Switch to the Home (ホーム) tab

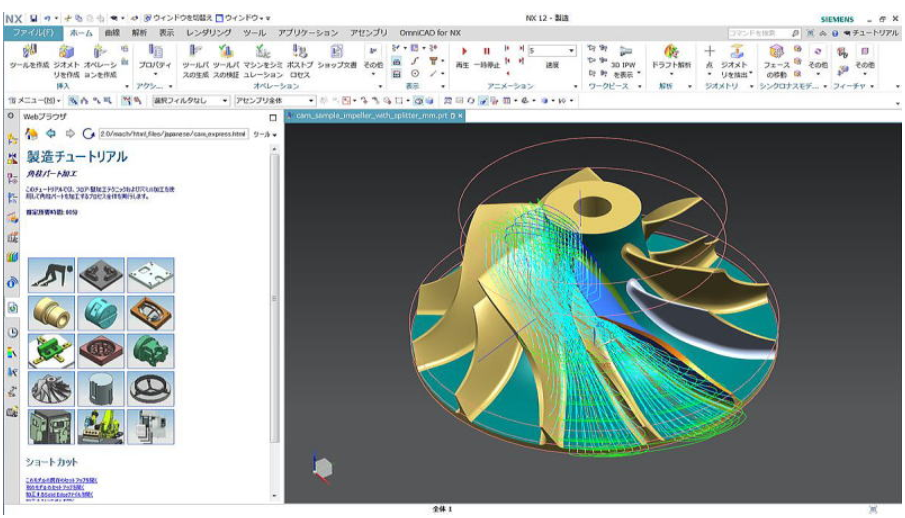tap(81, 33)
